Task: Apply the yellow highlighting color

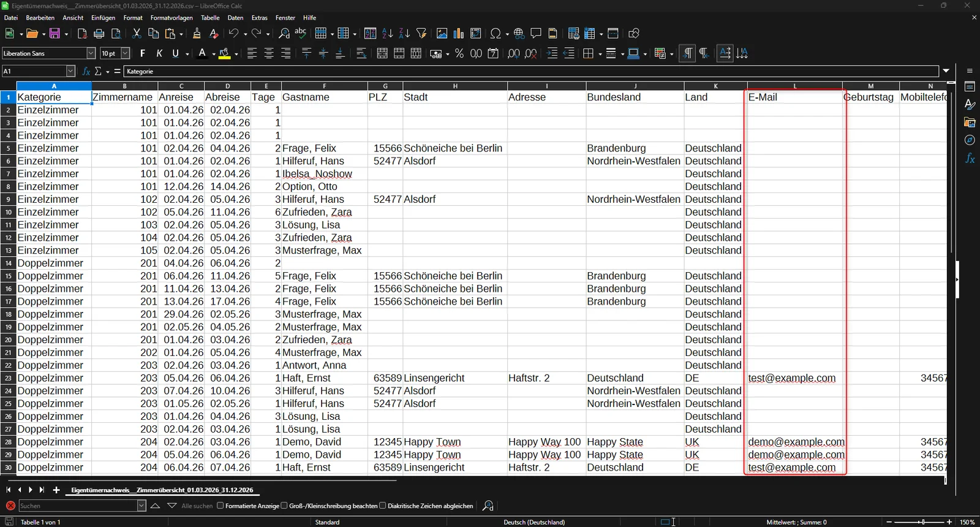Action: (224, 53)
